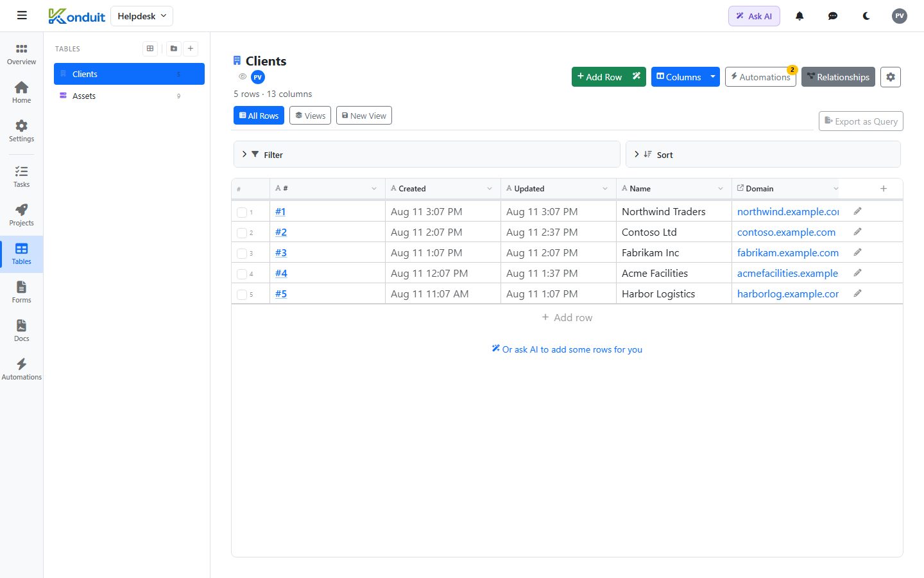Viewport: 924px width, 578px height.
Task: Click the Ask AI button
Action: (x=754, y=16)
